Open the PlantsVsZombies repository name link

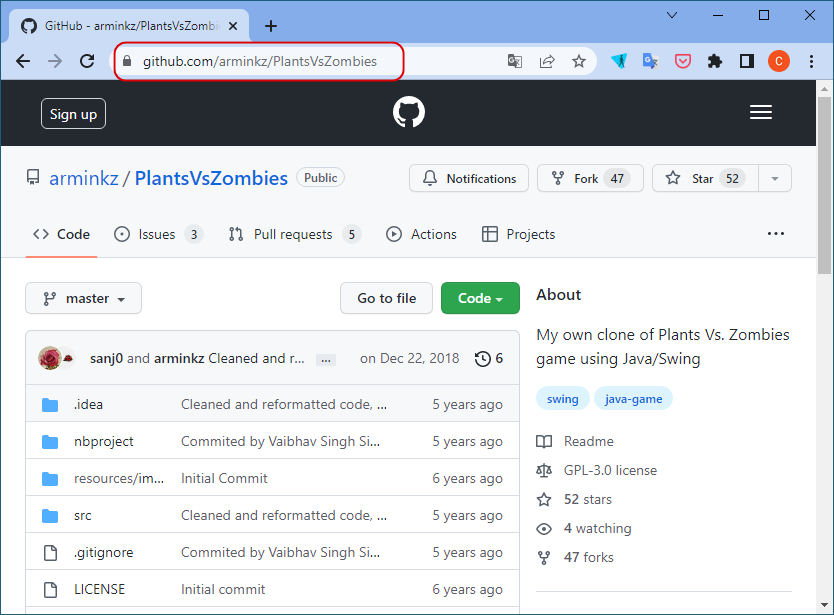211,178
